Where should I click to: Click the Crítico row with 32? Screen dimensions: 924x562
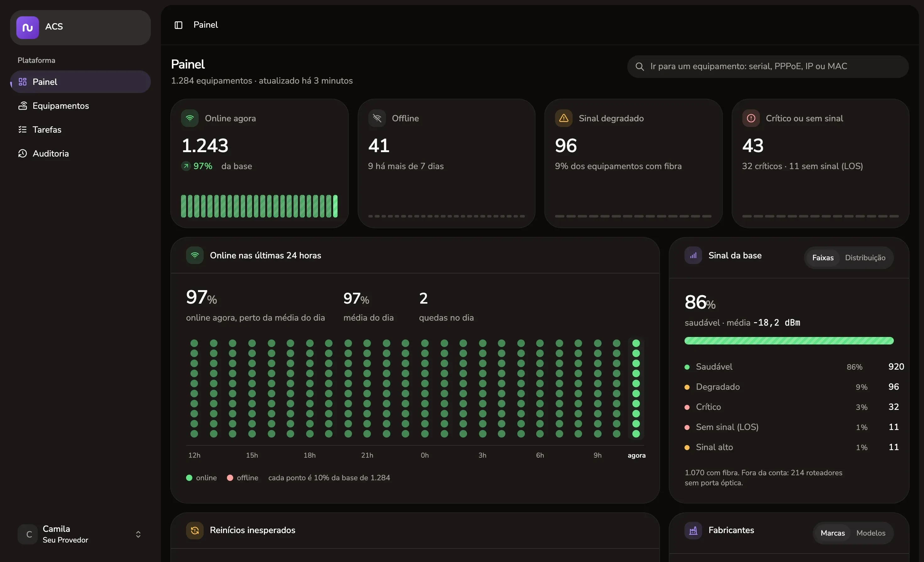click(792, 407)
